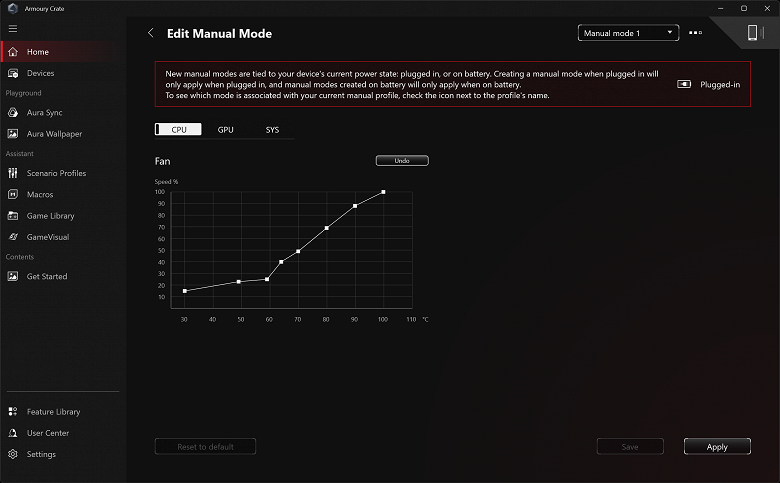Image resolution: width=780 pixels, height=483 pixels.
Task: Click the Playground section header
Action: 23,93
